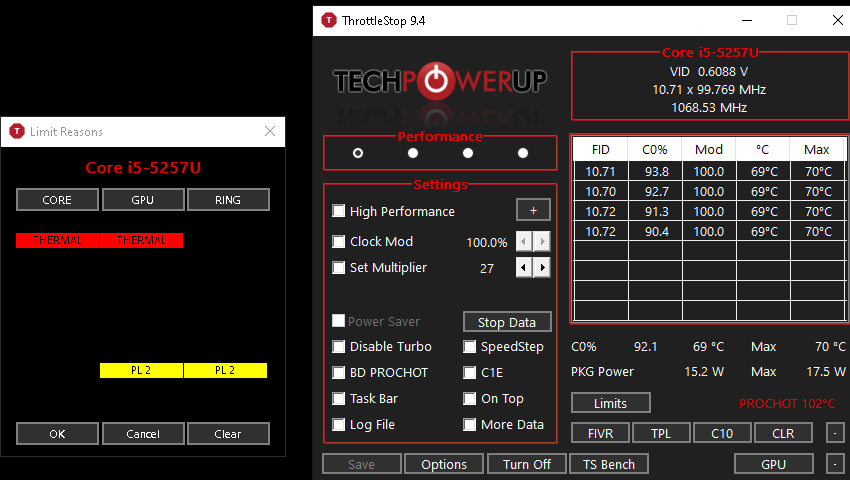Click the disabled Save button
The width and height of the screenshot is (850, 480).
pyautogui.click(x=362, y=464)
